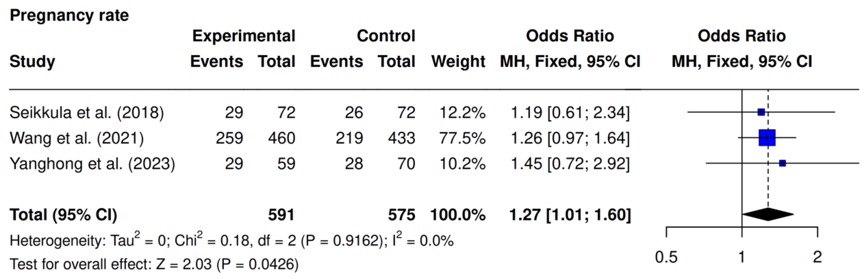Click the 'Control' column group header

click(386, 36)
